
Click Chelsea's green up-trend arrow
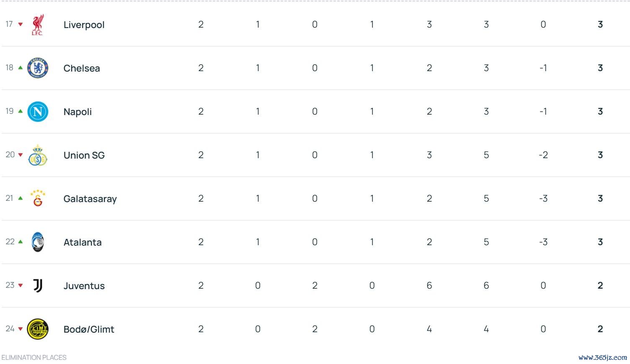[x=20, y=68]
